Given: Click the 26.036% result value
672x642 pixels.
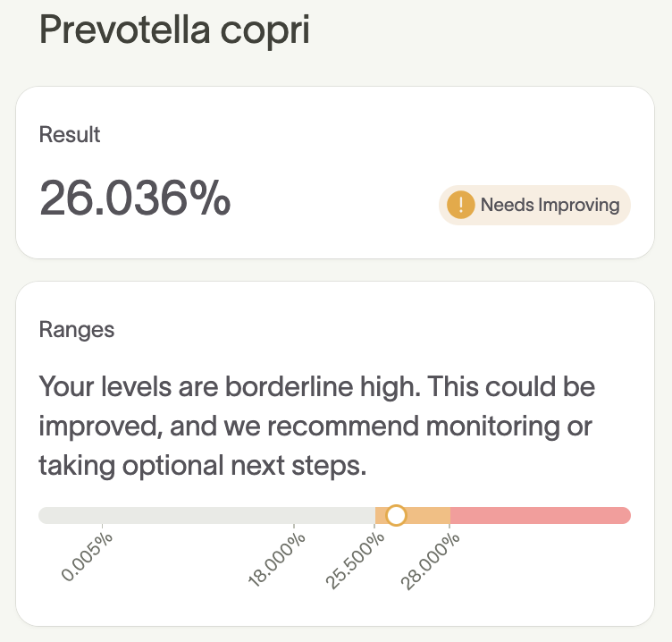Looking at the screenshot, I should click(x=135, y=199).
